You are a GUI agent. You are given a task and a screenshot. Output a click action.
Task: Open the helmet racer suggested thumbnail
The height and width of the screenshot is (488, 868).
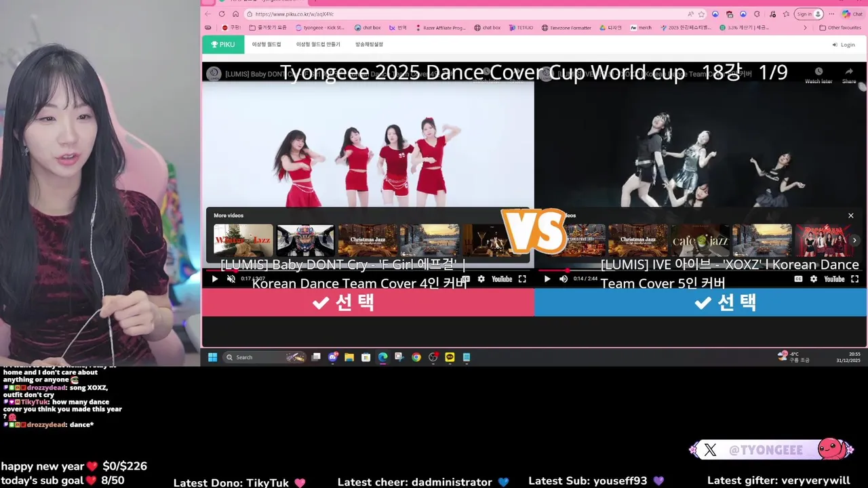[x=306, y=240]
